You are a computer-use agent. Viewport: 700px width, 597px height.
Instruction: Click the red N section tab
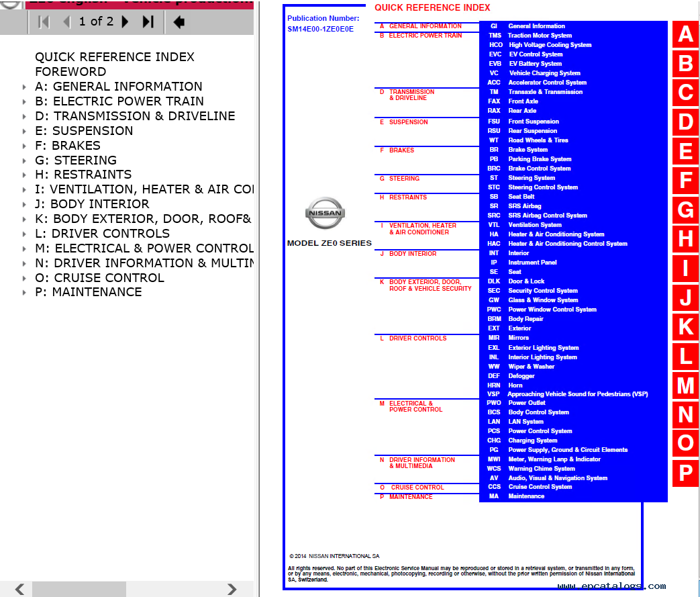686,415
